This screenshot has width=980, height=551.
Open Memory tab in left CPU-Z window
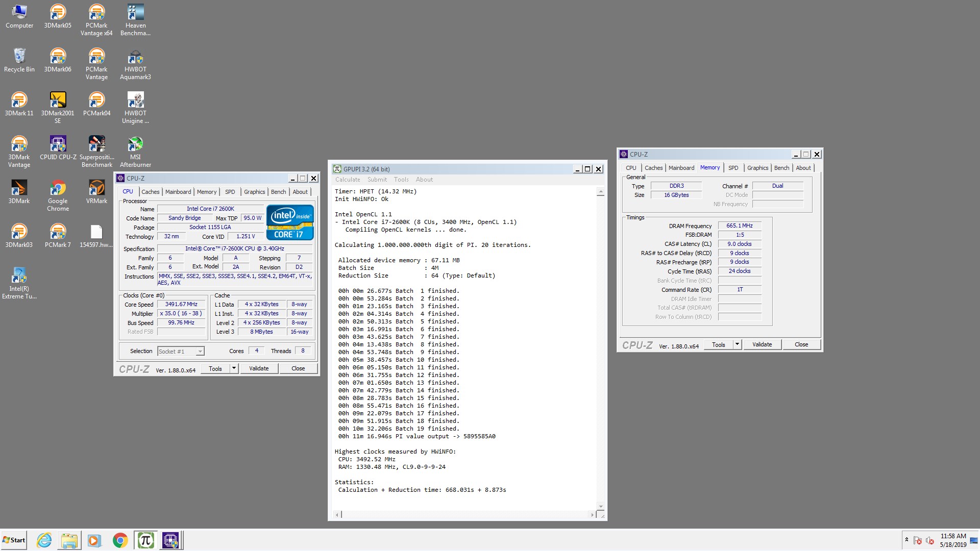[207, 192]
